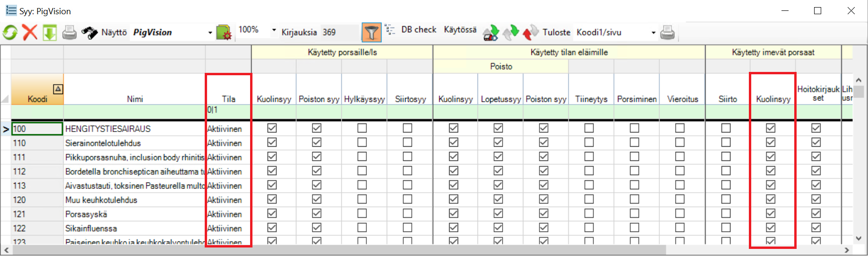Open search with the binoculars icon
Viewport: 868px width, 256px height.
point(89,33)
